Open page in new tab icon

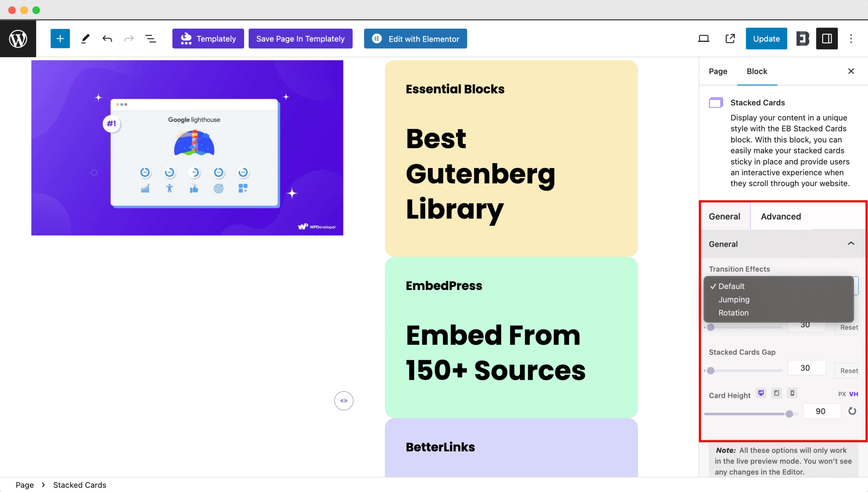(x=730, y=39)
